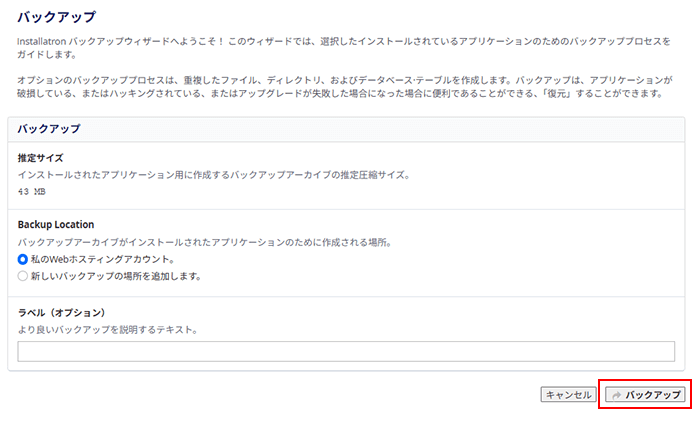Click the キャンセル button
The image size is (700, 422).
(x=568, y=395)
